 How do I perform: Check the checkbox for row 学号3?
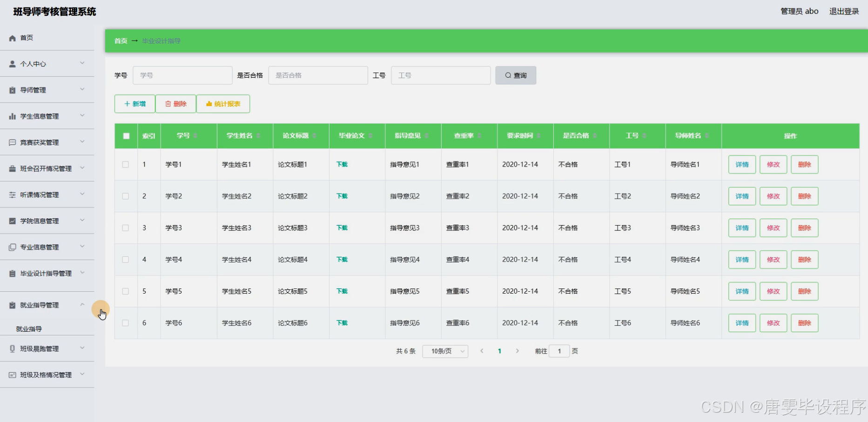(126, 228)
